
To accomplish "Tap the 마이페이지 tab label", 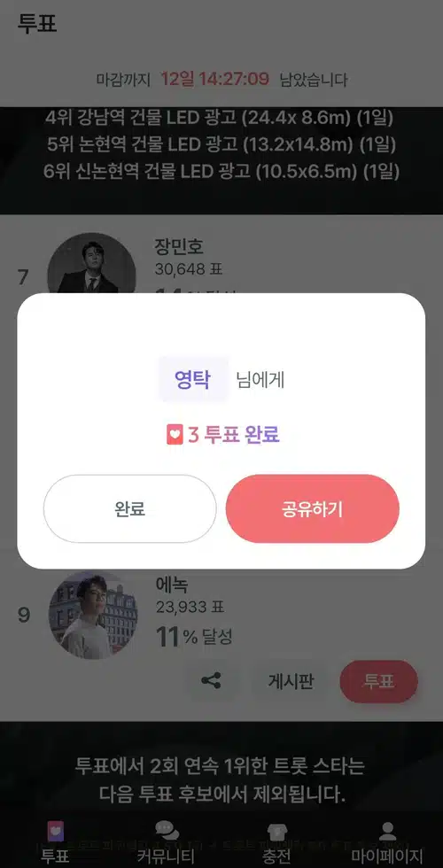I will (387, 856).
